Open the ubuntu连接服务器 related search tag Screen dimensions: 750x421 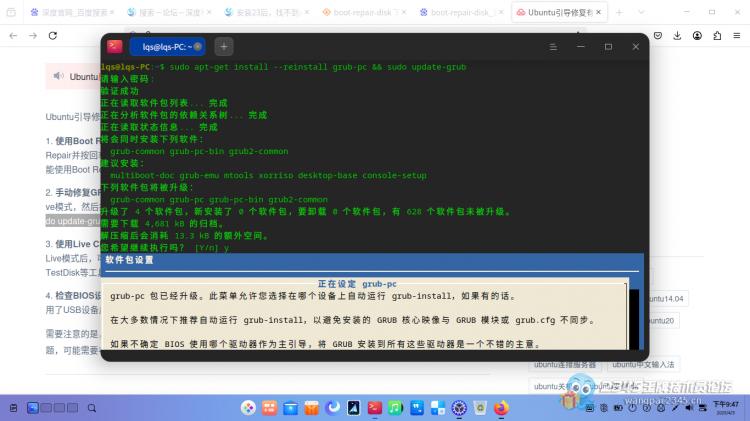(565, 365)
